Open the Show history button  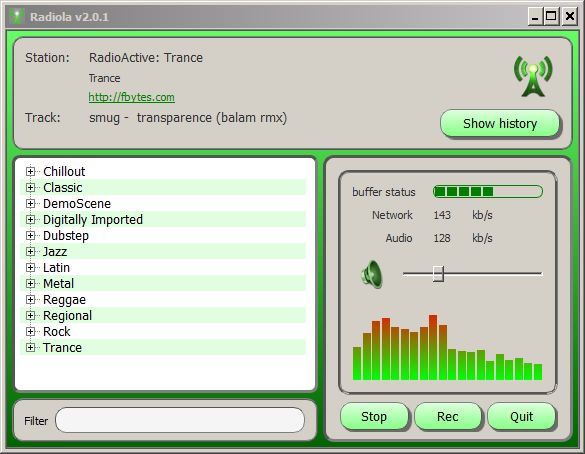(x=500, y=123)
